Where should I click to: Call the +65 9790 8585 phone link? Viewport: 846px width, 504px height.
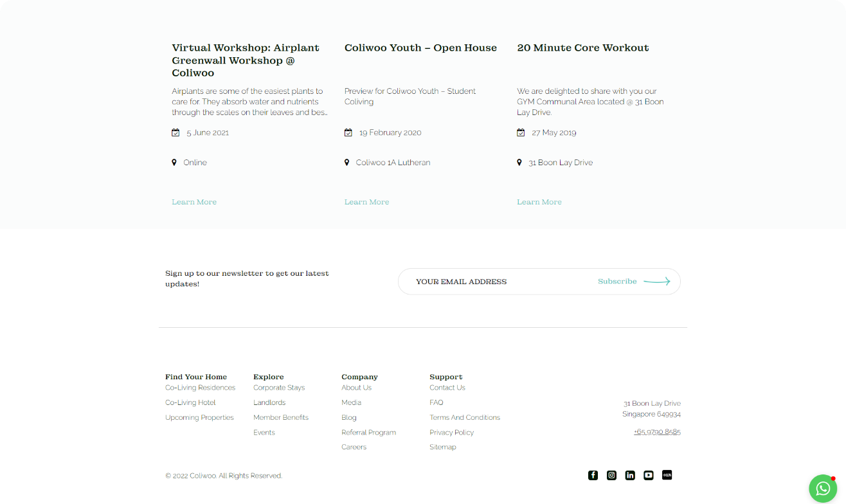coord(657,432)
